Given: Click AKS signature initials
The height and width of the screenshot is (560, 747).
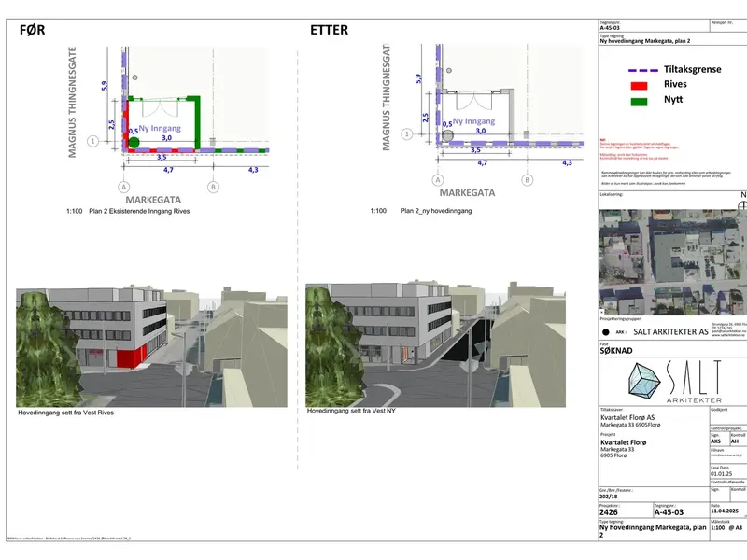Looking at the screenshot, I should (715, 441).
